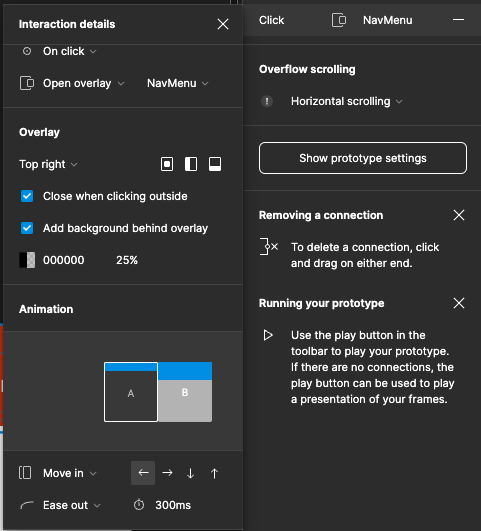Choose the left arrow animation direction
481x531 pixels.
click(143, 473)
